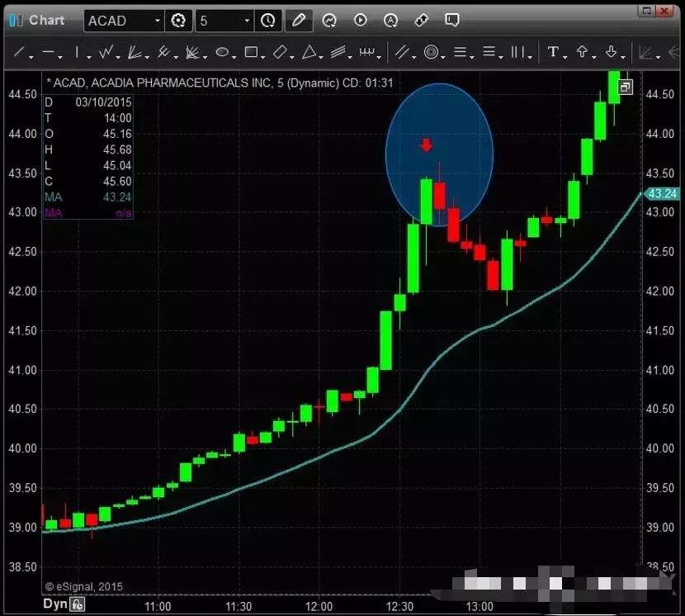Open the triangle tool dropdown arrow

[x=321, y=57]
